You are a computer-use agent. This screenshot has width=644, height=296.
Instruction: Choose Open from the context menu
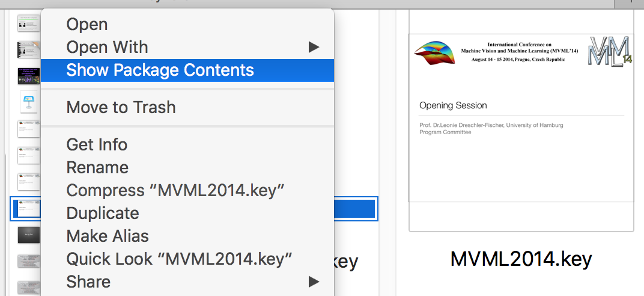(87, 24)
